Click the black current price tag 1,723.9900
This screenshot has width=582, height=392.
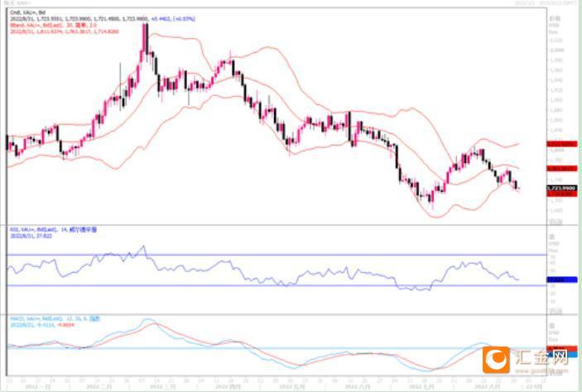click(562, 189)
